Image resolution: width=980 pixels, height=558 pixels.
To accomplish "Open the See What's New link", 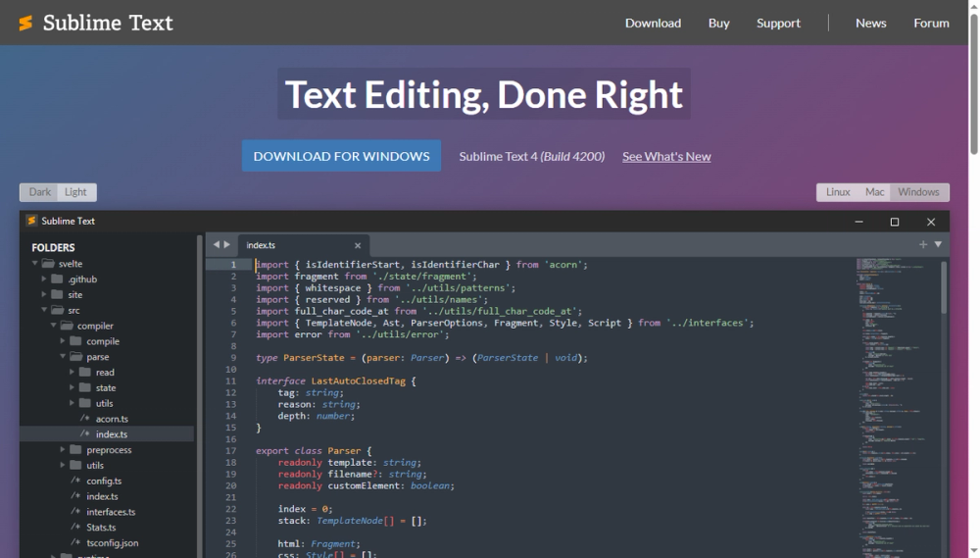I will 666,156.
